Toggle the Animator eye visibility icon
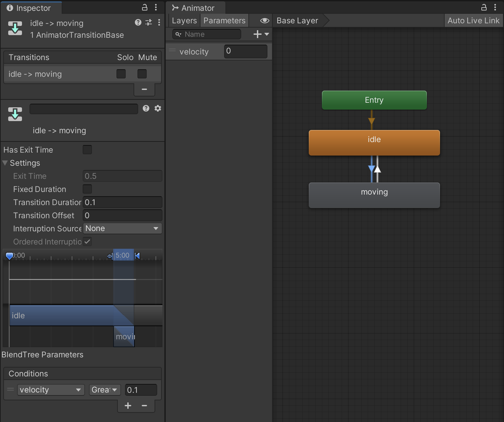Image resolution: width=504 pixels, height=422 pixels. point(264,21)
